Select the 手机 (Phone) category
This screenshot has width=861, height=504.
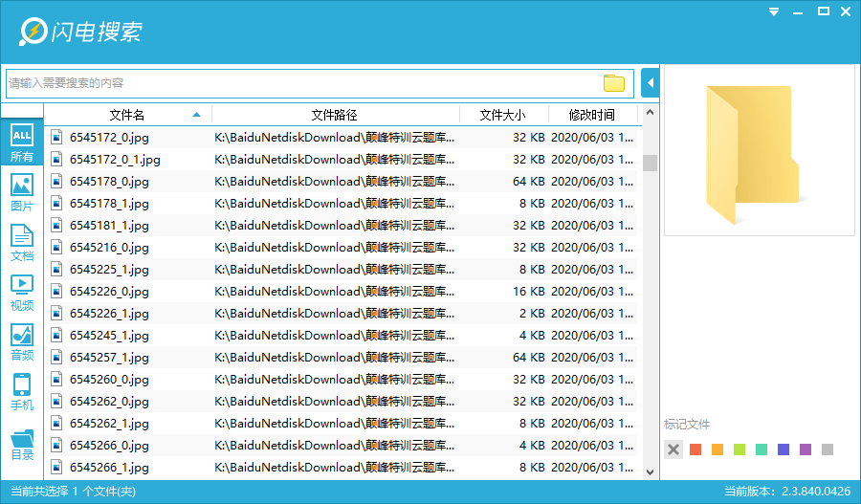click(x=21, y=391)
